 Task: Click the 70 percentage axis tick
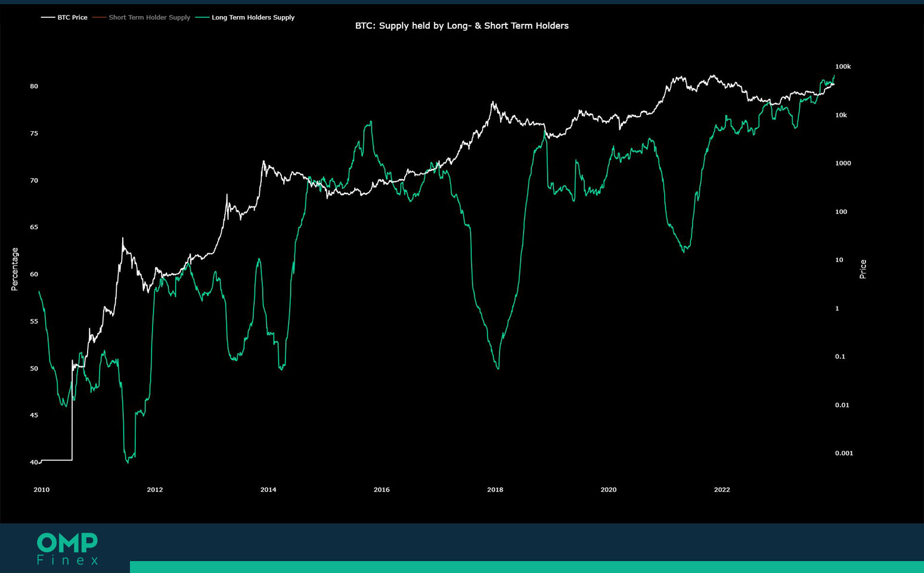pyautogui.click(x=34, y=180)
